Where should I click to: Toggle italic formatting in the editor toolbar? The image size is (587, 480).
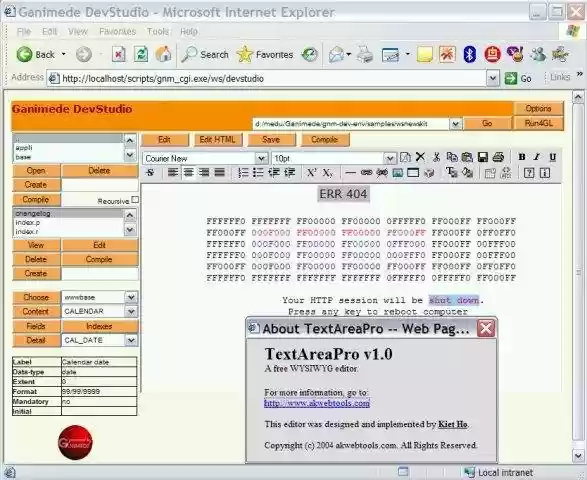click(537, 157)
